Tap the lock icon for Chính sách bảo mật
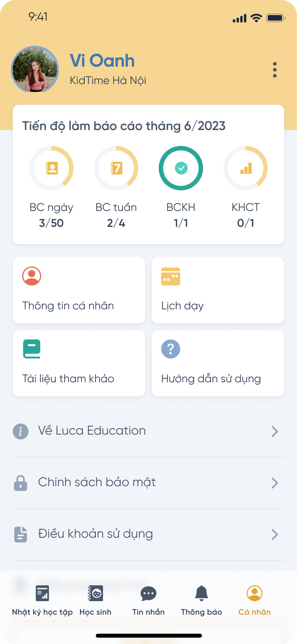 (21, 483)
